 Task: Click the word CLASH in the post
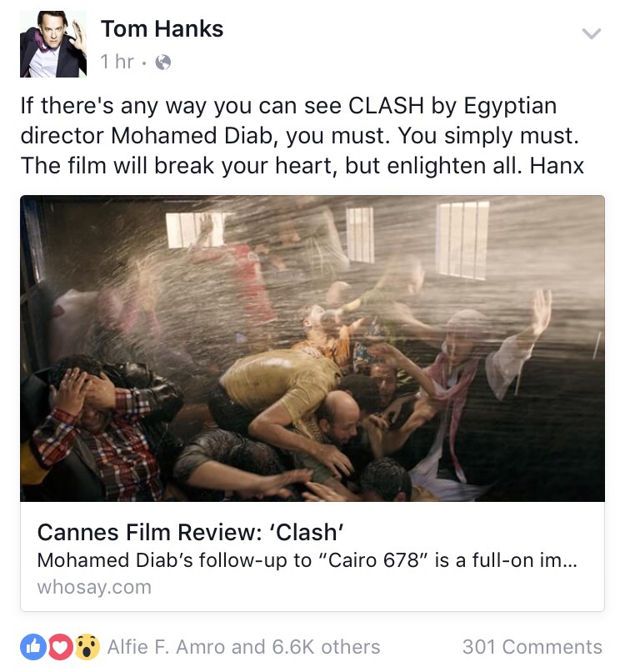(x=386, y=105)
